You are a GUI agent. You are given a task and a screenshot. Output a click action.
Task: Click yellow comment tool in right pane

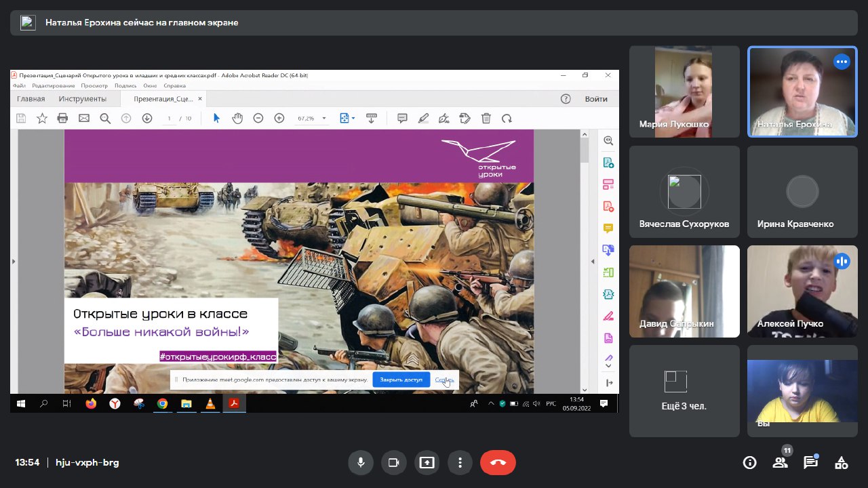pyautogui.click(x=608, y=228)
